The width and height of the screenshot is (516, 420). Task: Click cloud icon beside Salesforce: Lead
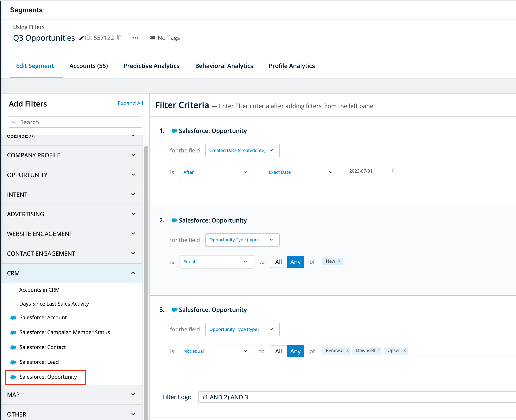point(13,362)
